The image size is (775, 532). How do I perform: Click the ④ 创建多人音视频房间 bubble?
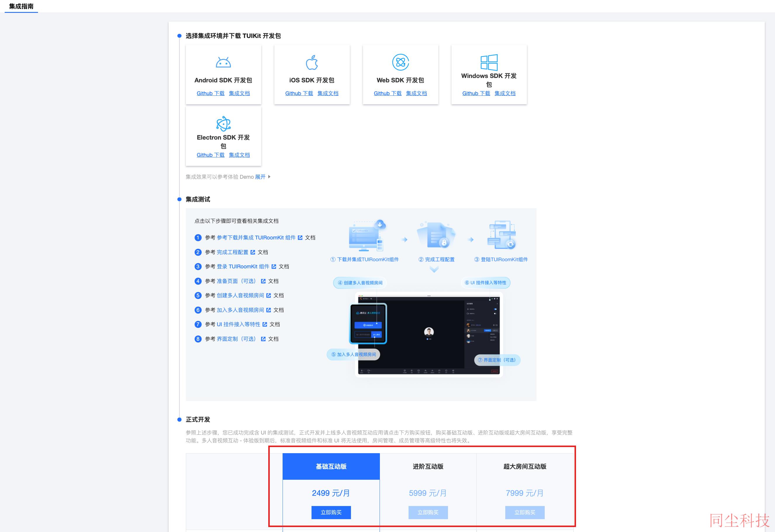360,283
